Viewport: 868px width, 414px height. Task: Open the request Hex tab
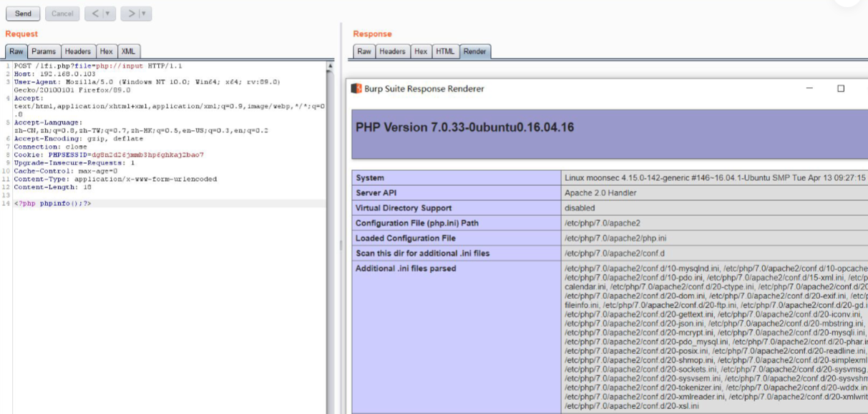(x=107, y=51)
